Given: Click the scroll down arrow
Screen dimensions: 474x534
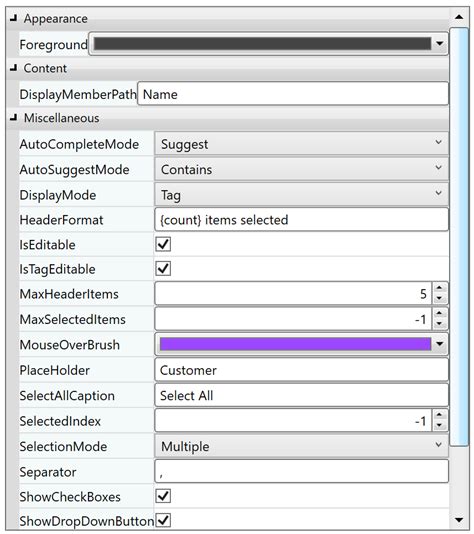Looking at the screenshot, I should (x=459, y=520).
